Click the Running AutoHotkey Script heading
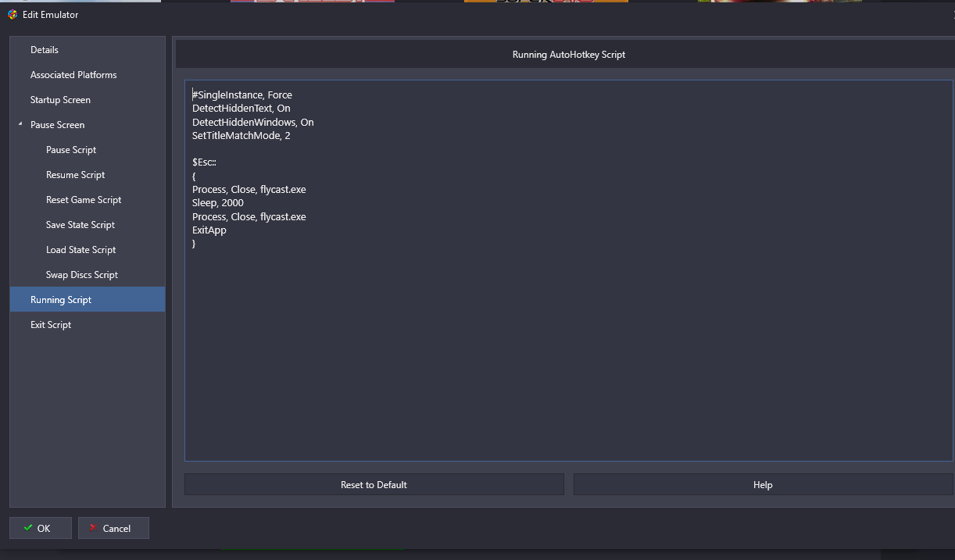 click(x=569, y=55)
